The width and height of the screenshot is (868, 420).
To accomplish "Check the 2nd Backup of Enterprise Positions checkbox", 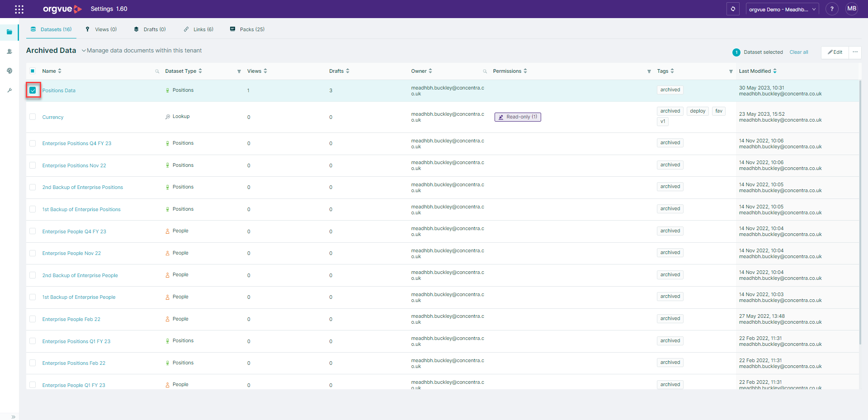I will (33, 187).
